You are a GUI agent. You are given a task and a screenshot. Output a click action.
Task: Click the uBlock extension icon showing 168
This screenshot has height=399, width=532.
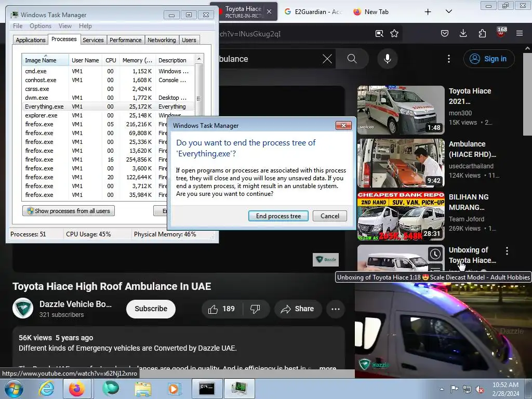[501, 33]
